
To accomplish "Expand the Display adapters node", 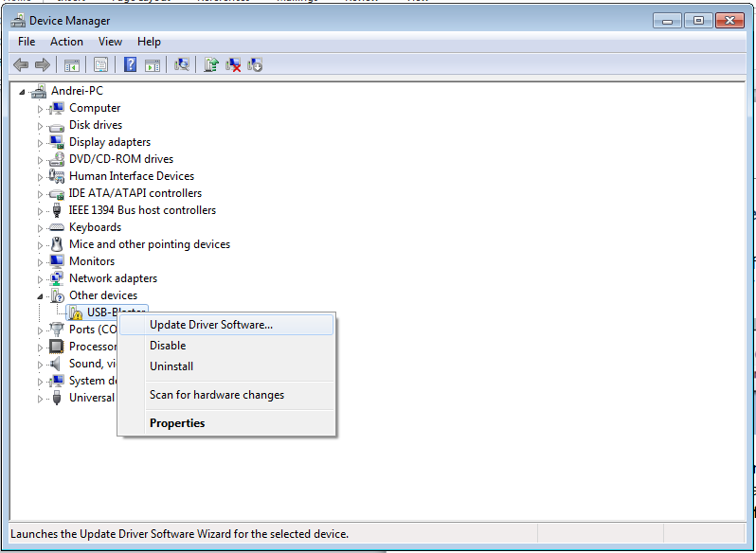I will tap(40, 143).
